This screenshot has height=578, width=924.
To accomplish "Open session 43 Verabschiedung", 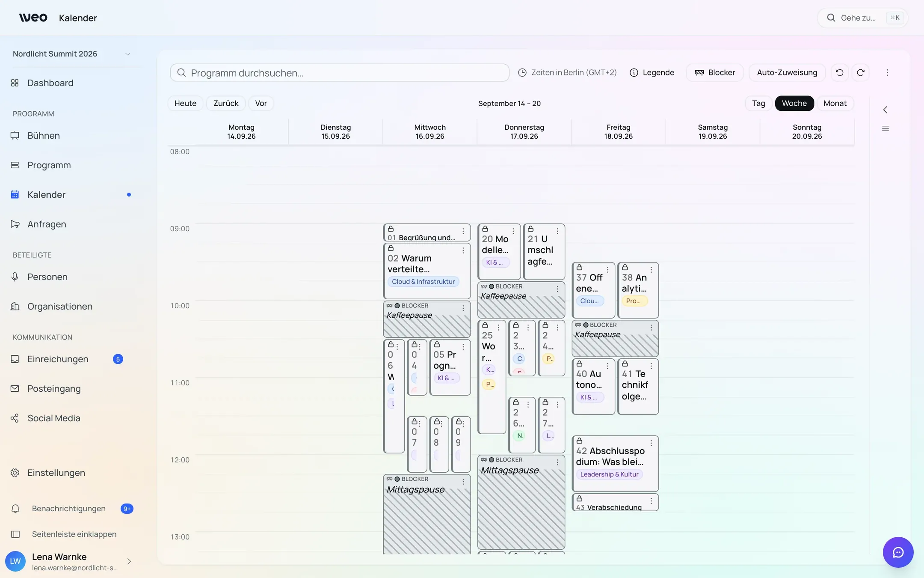I will coord(615,503).
